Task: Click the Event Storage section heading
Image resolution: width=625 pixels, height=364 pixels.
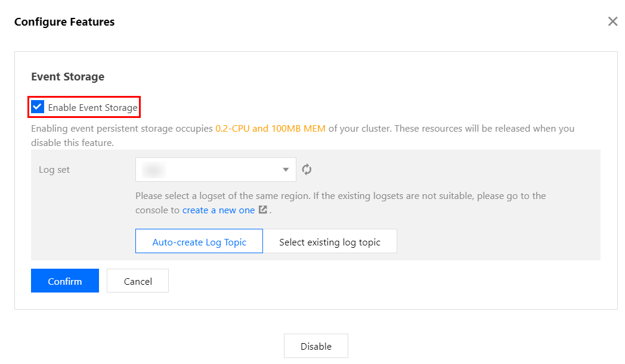Action: pyautogui.click(x=67, y=77)
